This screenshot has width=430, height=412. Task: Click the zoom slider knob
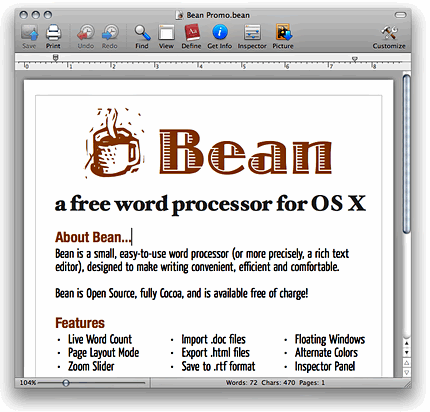66,383
